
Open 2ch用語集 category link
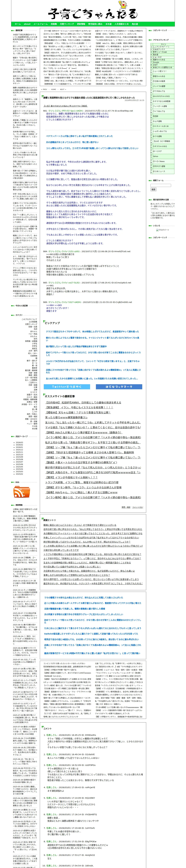coord(33,321)
